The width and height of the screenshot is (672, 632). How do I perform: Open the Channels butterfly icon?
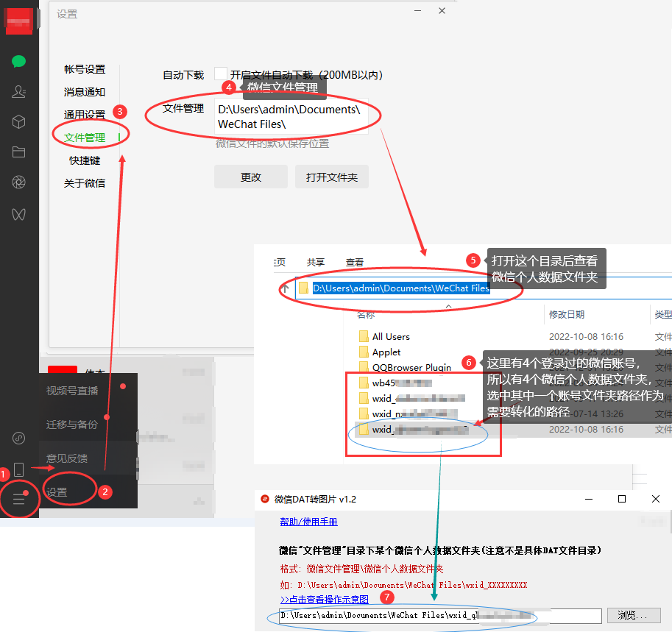click(x=18, y=214)
